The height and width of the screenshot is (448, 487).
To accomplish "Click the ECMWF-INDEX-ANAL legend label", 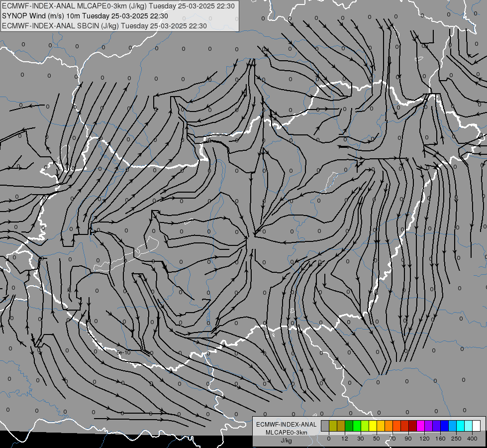I will click(287, 425).
